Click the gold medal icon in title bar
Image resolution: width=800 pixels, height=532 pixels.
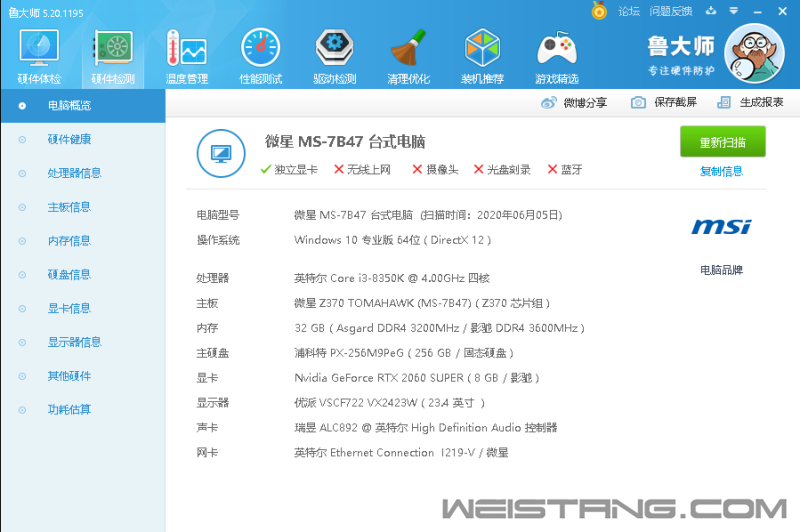coord(599,11)
